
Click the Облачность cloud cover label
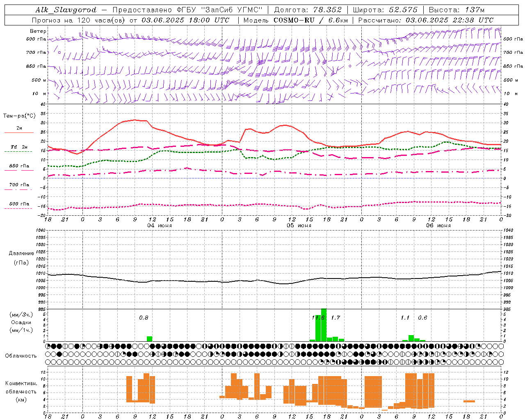coord(21,356)
